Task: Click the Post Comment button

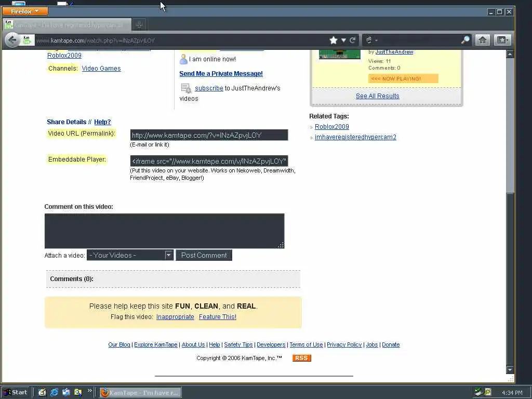Action: pos(204,255)
